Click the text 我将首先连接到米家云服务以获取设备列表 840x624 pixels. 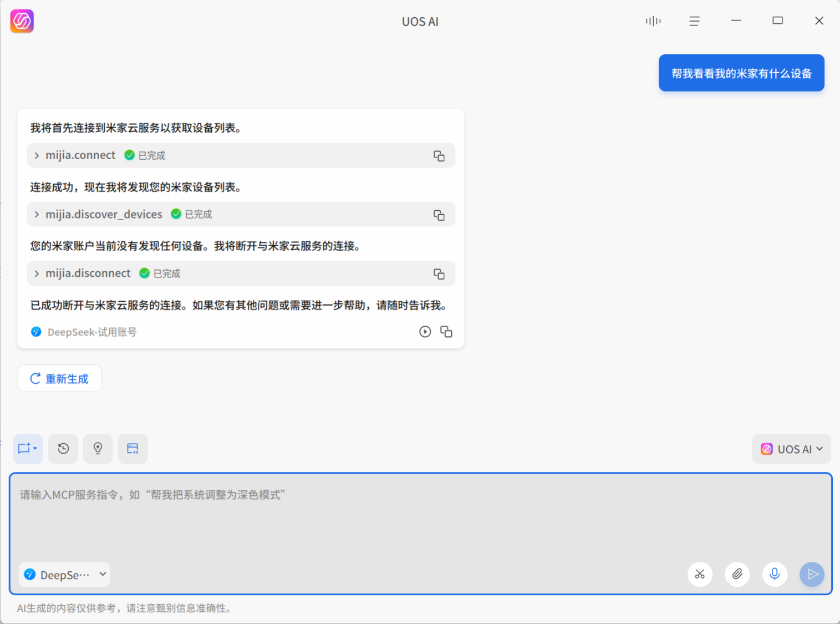tap(136, 128)
